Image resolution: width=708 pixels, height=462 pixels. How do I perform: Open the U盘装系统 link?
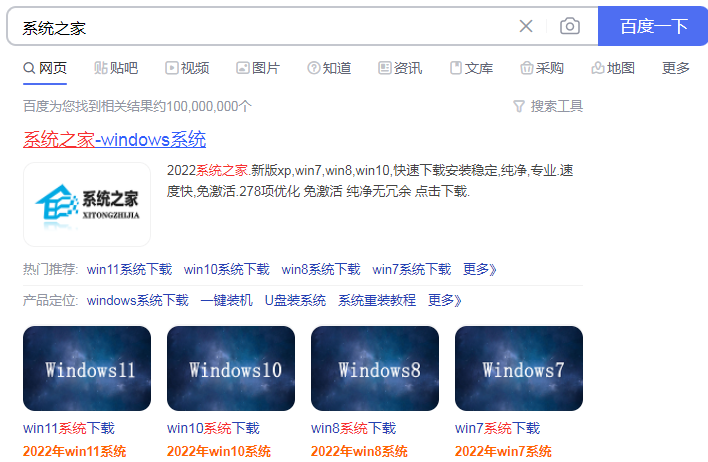(x=295, y=300)
